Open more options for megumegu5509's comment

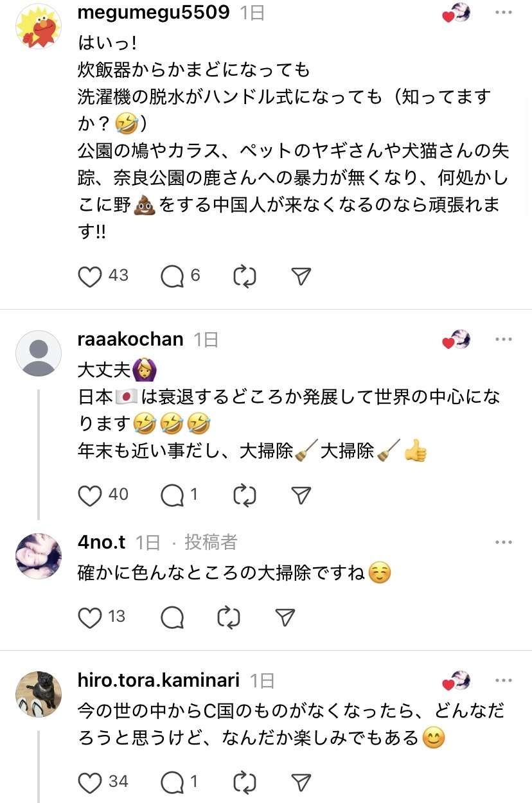[x=504, y=13]
